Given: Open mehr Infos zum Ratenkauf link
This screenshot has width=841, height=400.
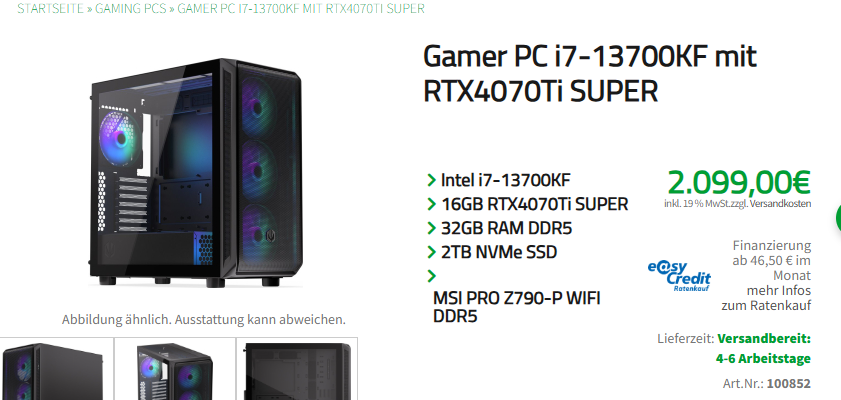Looking at the screenshot, I should coord(766,298).
